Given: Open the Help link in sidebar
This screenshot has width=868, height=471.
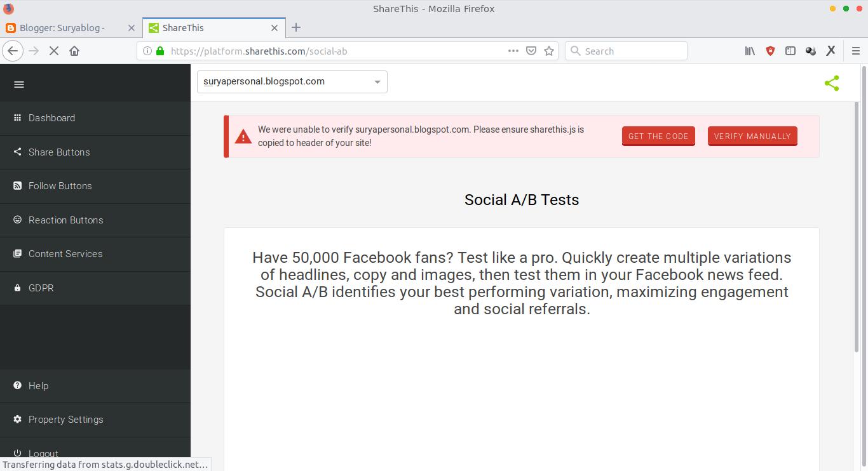Looking at the screenshot, I should (x=95, y=386).
